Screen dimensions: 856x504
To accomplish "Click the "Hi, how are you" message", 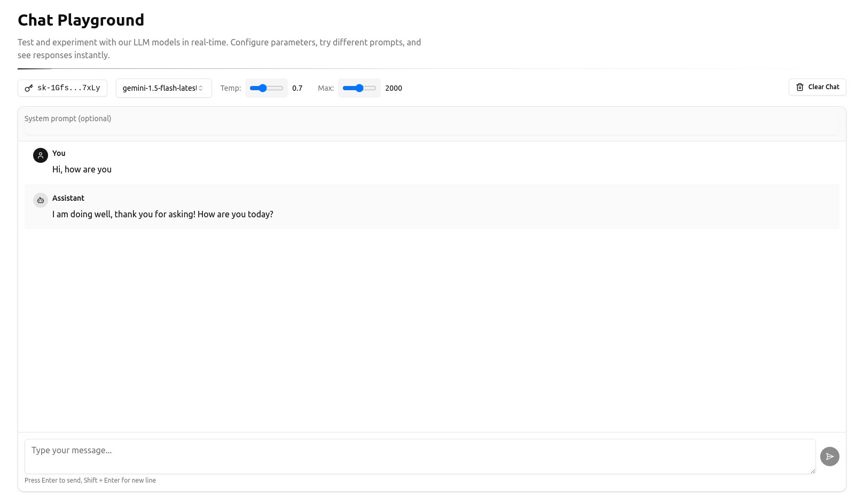I will click(x=82, y=170).
